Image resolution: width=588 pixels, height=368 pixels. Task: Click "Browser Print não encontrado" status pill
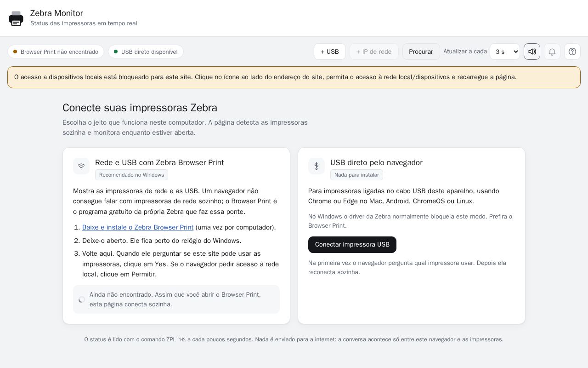pos(56,52)
